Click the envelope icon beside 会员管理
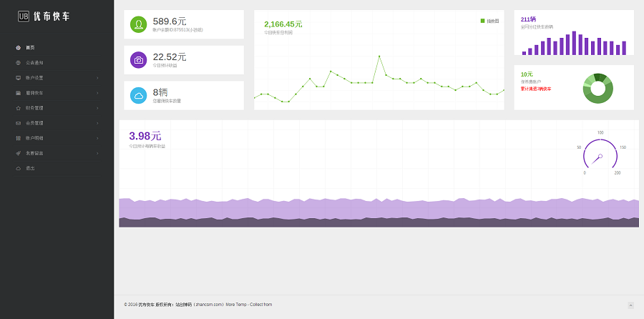 coord(19,123)
